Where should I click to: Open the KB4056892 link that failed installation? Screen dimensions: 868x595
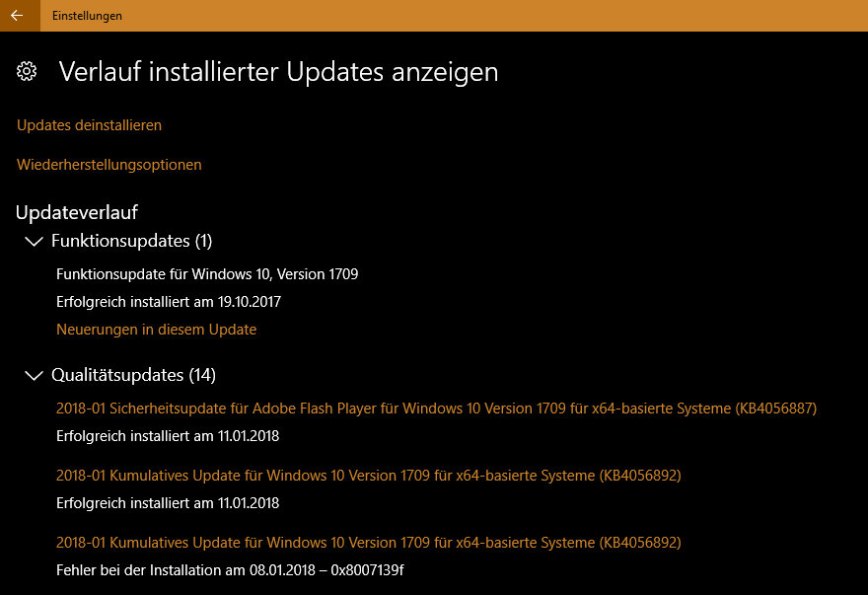click(x=368, y=543)
